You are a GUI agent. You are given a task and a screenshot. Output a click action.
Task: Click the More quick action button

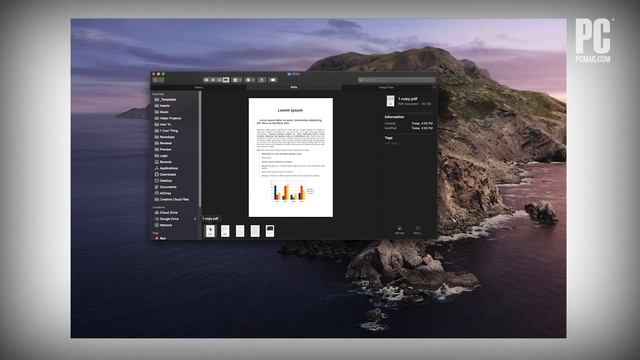pos(417,230)
